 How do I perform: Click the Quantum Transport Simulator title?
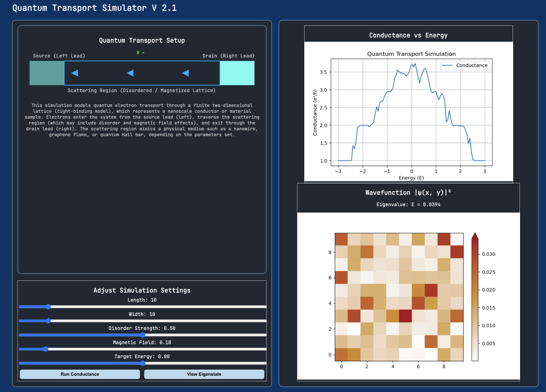coord(94,8)
